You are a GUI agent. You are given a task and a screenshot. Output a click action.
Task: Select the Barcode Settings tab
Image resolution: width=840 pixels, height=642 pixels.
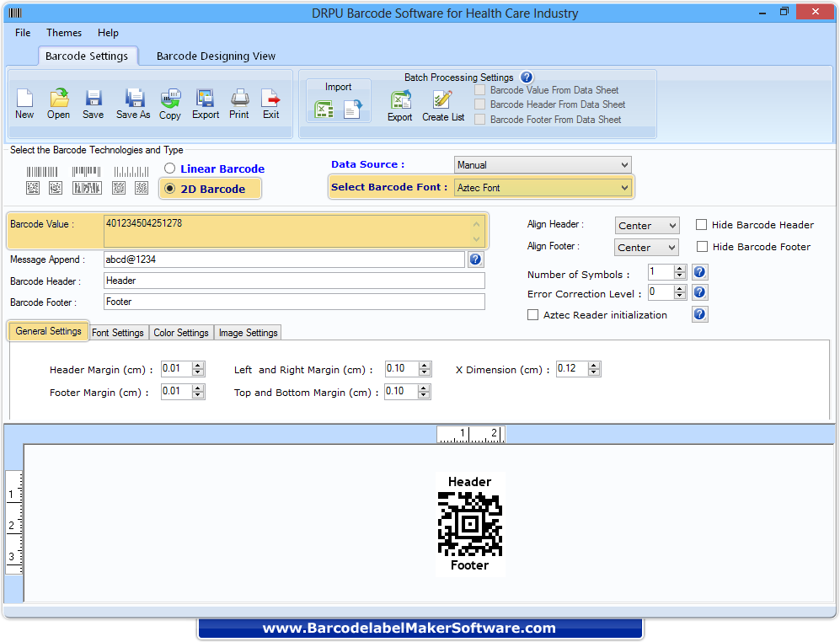click(87, 56)
